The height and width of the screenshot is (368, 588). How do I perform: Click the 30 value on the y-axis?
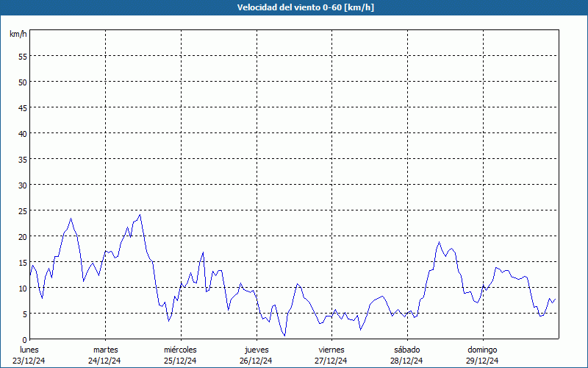click(x=23, y=186)
